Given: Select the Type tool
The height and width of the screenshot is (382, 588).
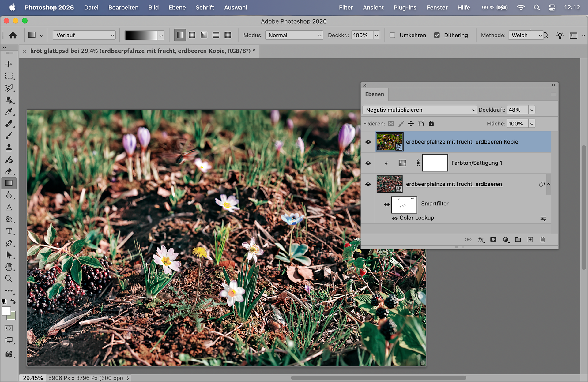Looking at the screenshot, I should click(9, 231).
